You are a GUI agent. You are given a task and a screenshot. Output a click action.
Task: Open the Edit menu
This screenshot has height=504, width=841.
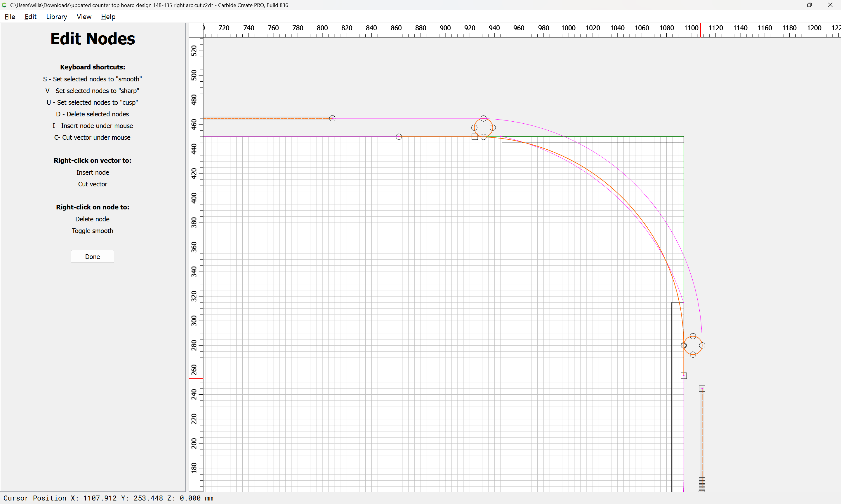[x=30, y=17]
